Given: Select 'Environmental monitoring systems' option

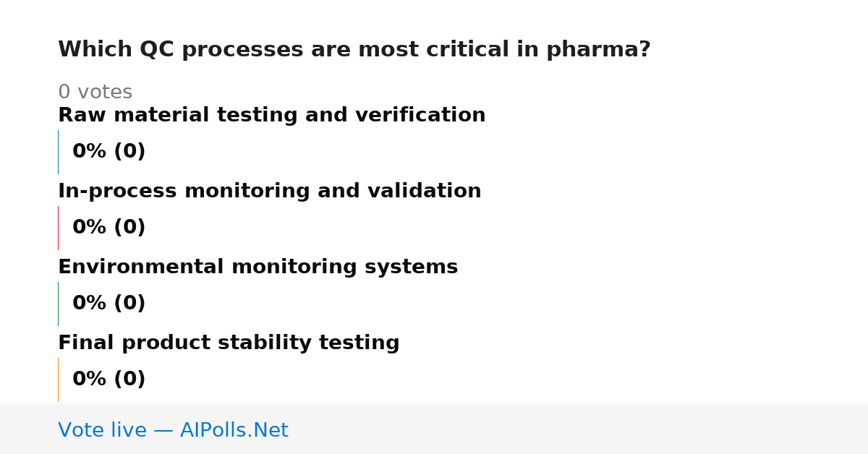Looking at the screenshot, I should point(258,267).
